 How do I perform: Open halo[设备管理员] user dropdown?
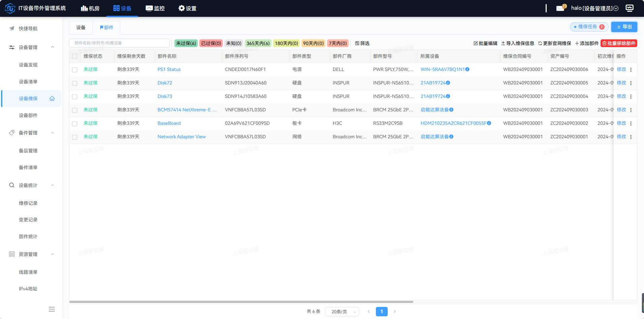click(x=594, y=8)
